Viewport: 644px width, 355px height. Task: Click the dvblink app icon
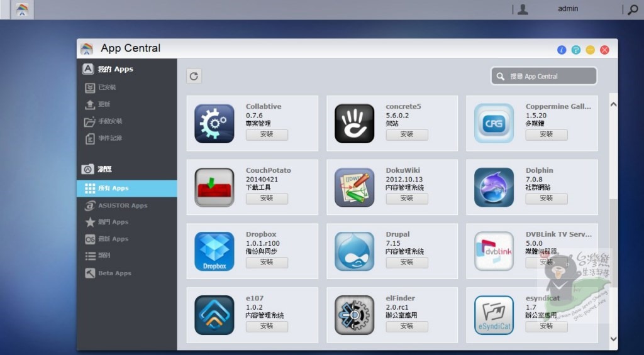tap(494, 251)
